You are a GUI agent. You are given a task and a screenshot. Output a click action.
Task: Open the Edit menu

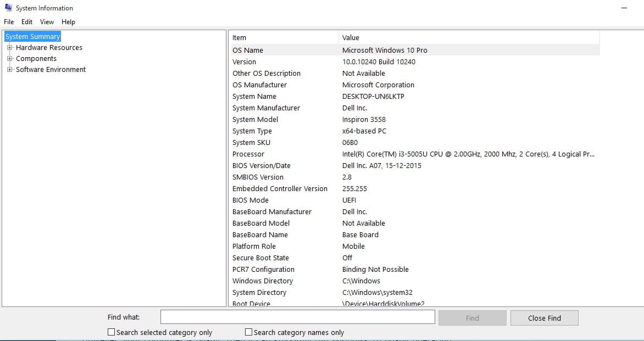pos(27,22)
